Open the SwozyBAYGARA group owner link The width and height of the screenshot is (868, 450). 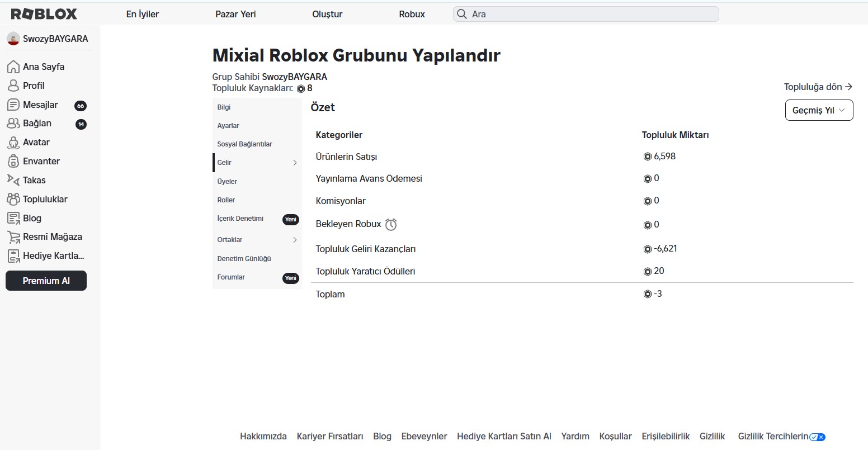coord(294,77)
